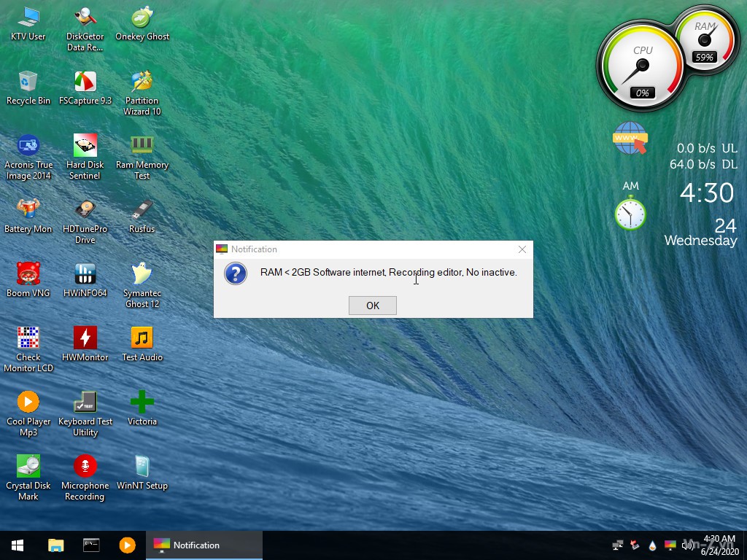
Task: Select the Notification taskbar button
Action: click(204, 545)
